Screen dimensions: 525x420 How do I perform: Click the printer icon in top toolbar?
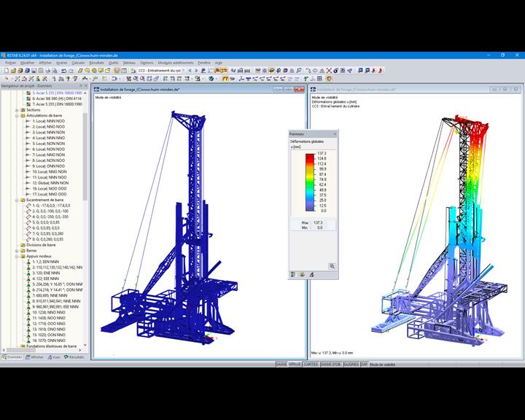[x=47, y=71]
